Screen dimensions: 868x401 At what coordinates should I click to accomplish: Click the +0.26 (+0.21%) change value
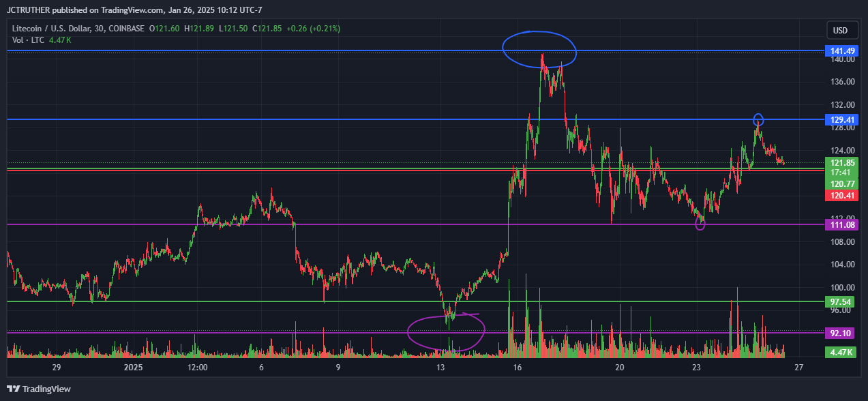click(x=313, y=29)
